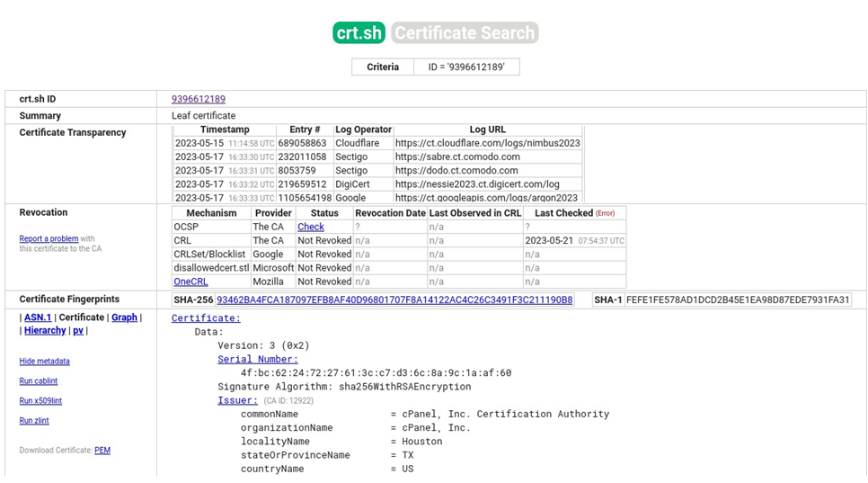Open the Hierarchy view

pyautogui.click(x=45, y=331)
